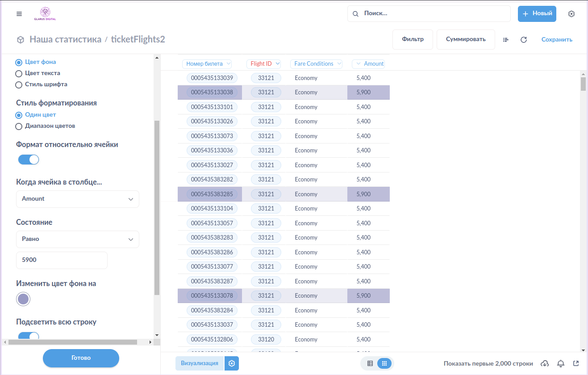Select the 'Цвет текста' radio option
This screenshot has width=588, height=375.
pyautogui.click(x=19, y=73)
